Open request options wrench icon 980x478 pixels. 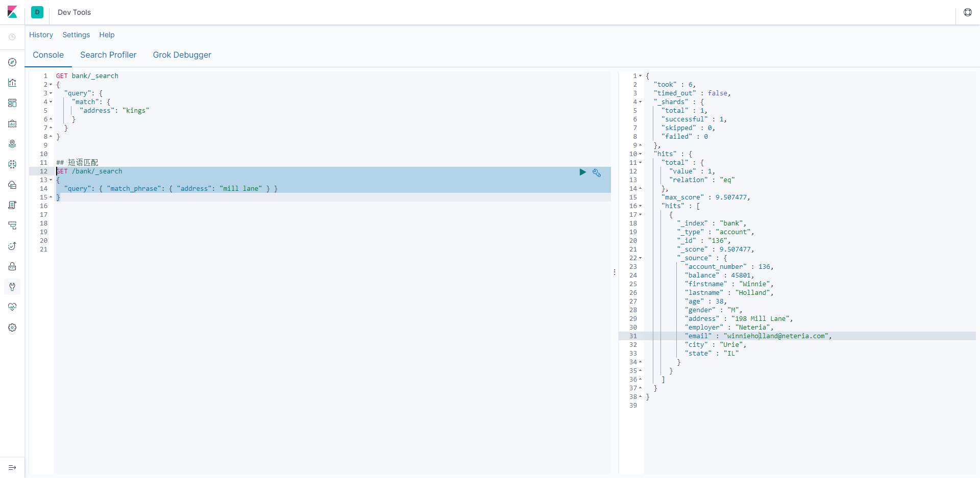pyautogui.click(x=597, y=173)
